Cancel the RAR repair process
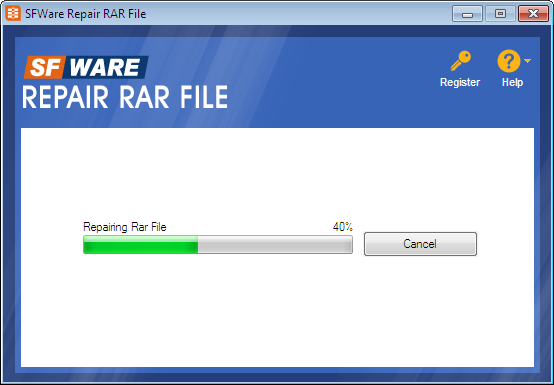The width and height of the screenshot is (554, 385). pos(420,244)
